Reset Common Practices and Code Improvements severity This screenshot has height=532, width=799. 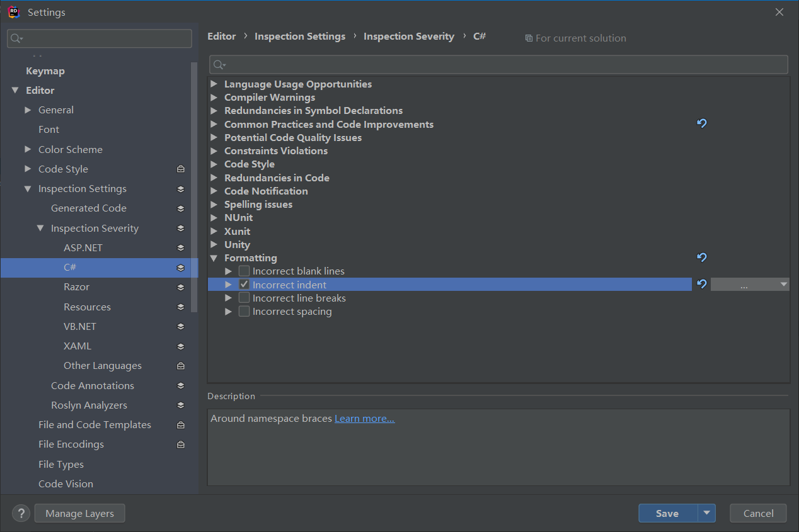pyautogui.click(x=702, y=123)
